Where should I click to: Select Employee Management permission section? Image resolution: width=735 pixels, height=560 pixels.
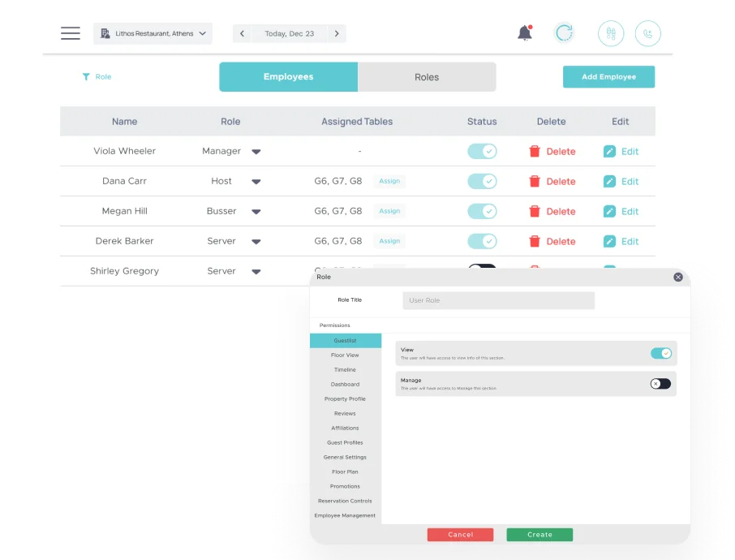[x=346, y=515]
